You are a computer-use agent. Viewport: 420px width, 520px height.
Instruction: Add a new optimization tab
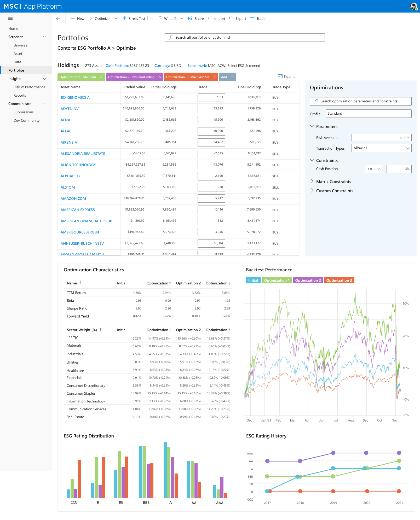tap(228, 77)
